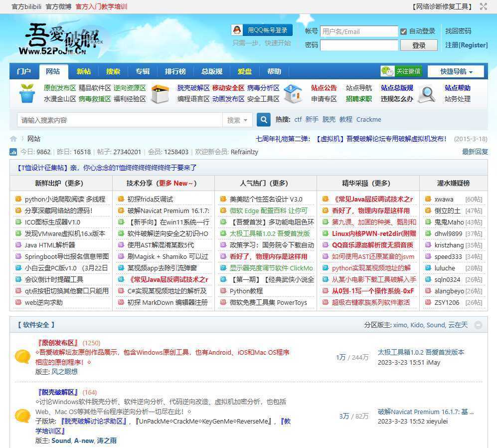Click the 最新回复 link

(475, 152)
